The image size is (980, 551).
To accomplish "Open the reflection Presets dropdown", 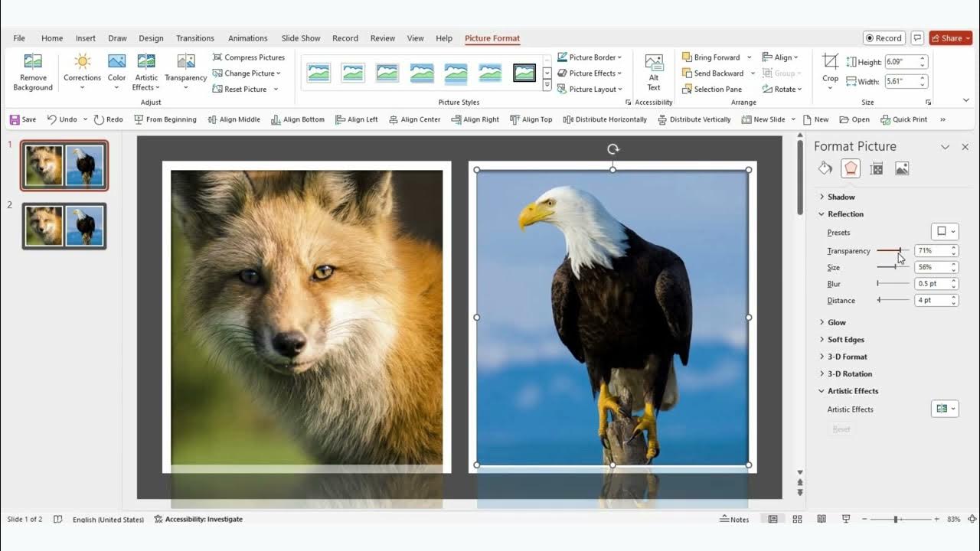I will click(945, 232).
